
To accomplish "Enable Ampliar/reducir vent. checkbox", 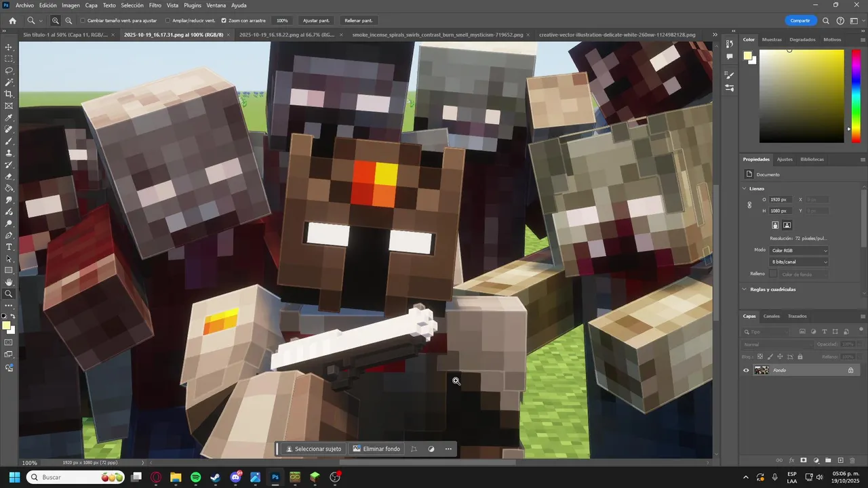I will [167, 21].
